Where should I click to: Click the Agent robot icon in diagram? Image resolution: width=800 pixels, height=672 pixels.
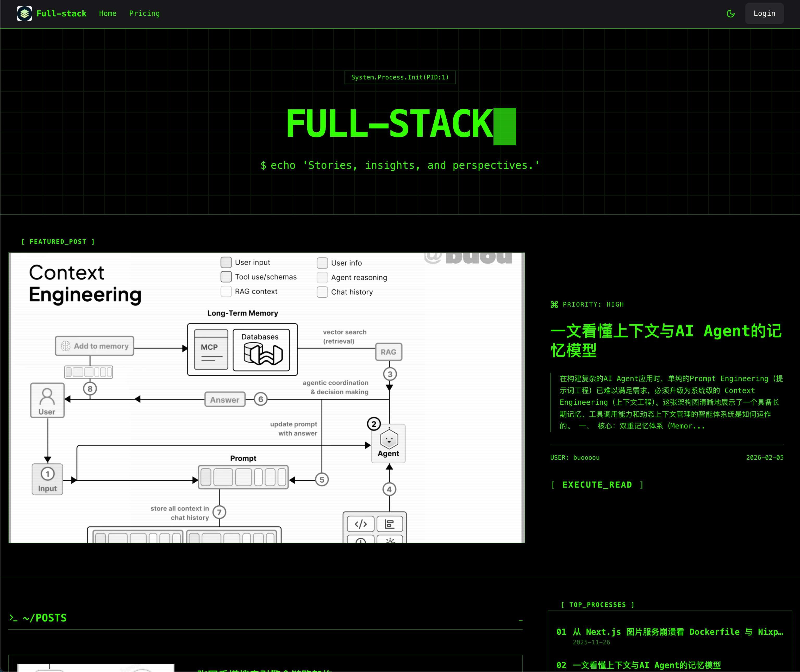(x=389, y=440)
